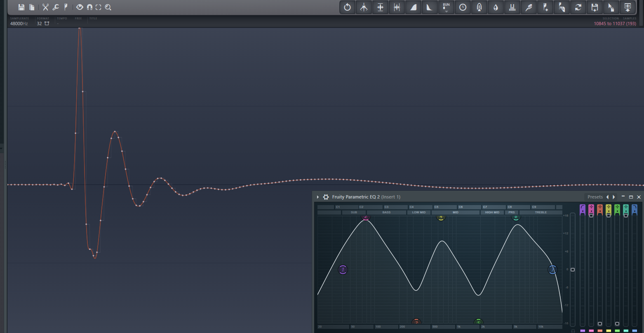Click the flag regions icon

(x=65, y=7)
